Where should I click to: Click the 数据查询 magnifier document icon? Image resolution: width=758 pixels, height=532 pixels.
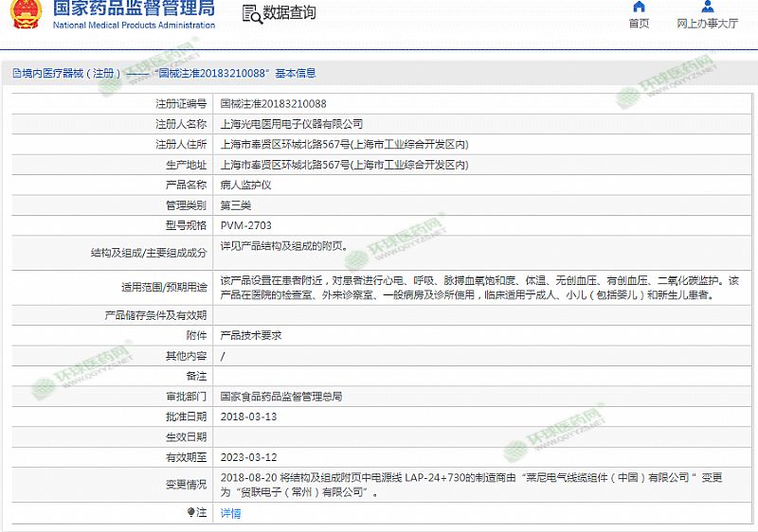[251, 13]
